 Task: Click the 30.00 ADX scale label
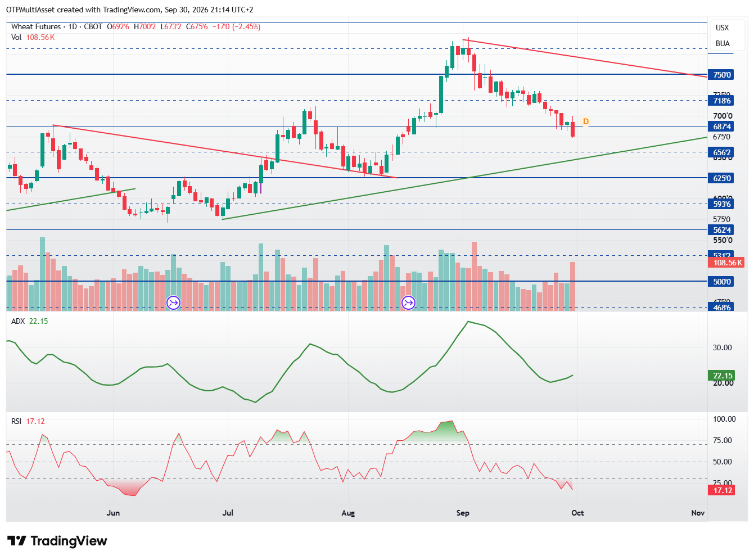pos(723,347)
